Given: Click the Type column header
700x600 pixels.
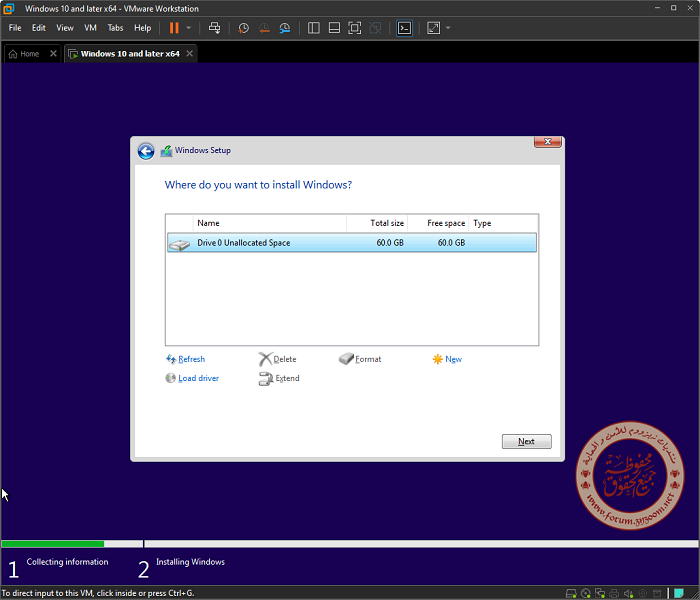Looking at the screenshot, I should pos(503,223).
